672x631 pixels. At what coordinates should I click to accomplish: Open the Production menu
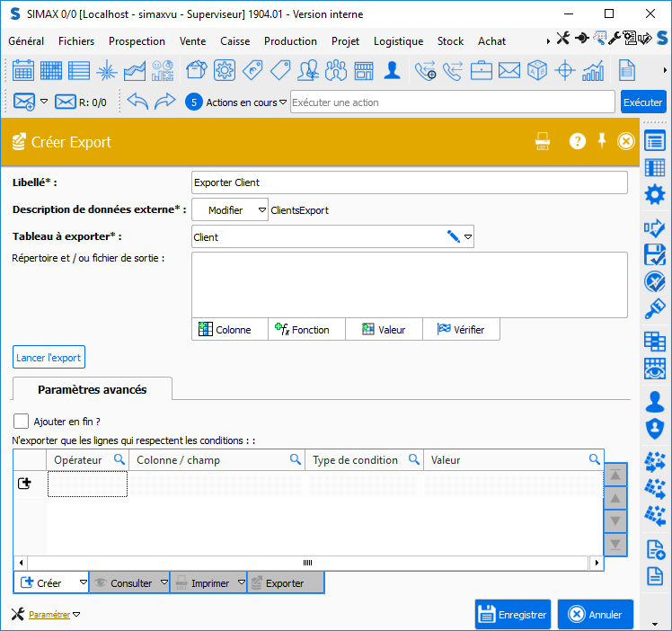(x=290, y=41)
